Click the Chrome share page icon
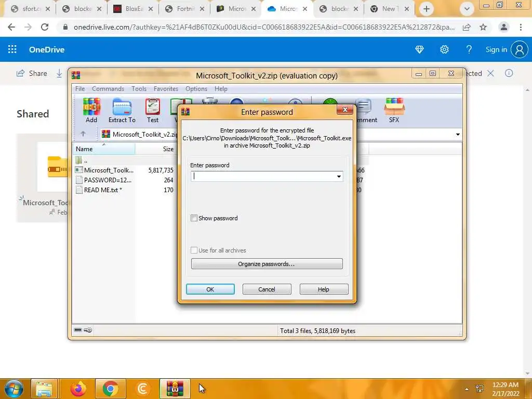Viewport: 532px width, 399px height. coord(467,27)
